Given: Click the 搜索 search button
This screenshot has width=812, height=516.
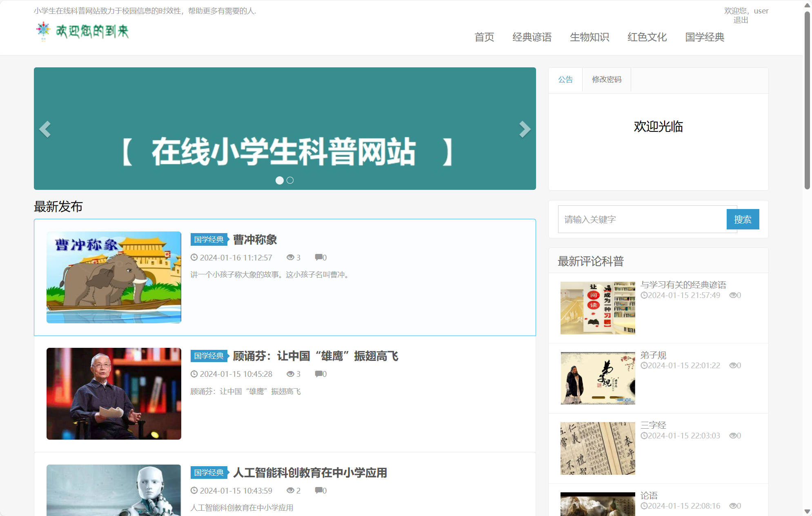Looking at the screenshot, I should [x=743, y=219].
